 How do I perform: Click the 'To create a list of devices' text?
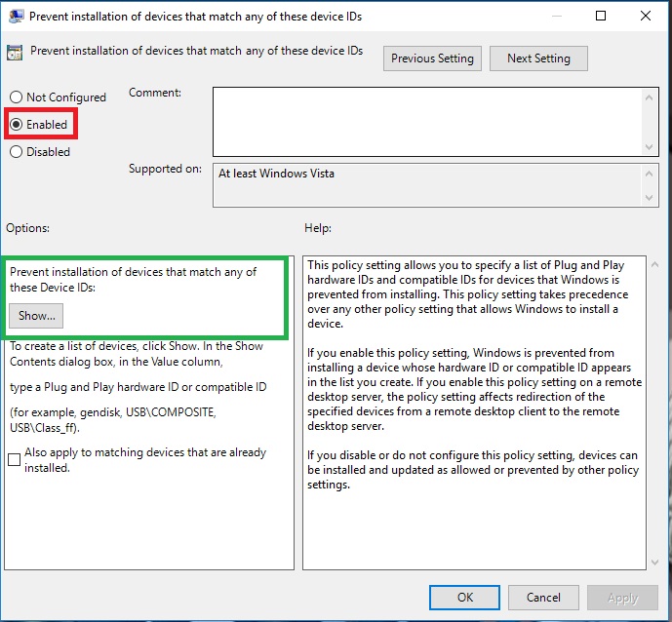(137, 354)
